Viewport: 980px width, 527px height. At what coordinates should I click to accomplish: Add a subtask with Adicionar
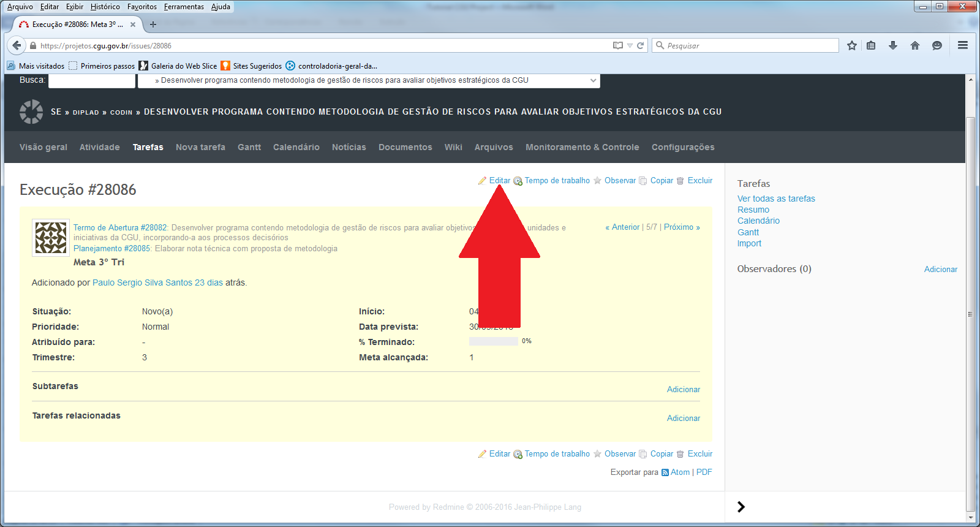pyautogui.click(x=683, y=389)
